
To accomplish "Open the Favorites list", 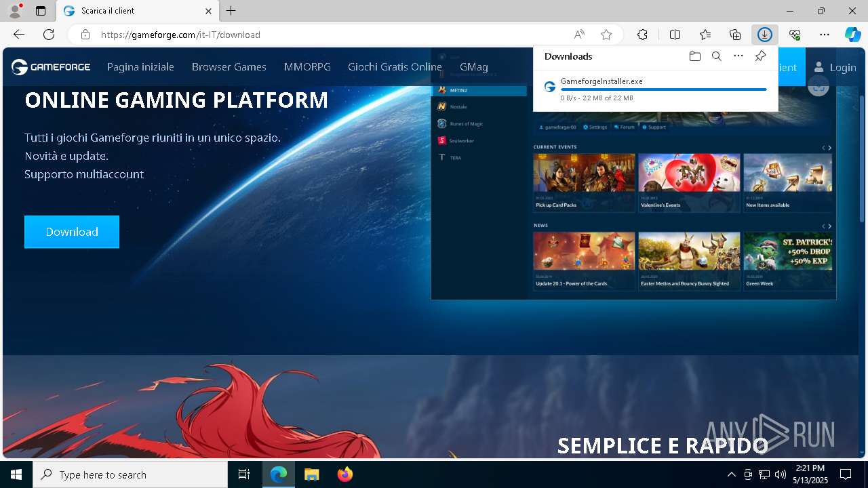I will tap(705, 35).
